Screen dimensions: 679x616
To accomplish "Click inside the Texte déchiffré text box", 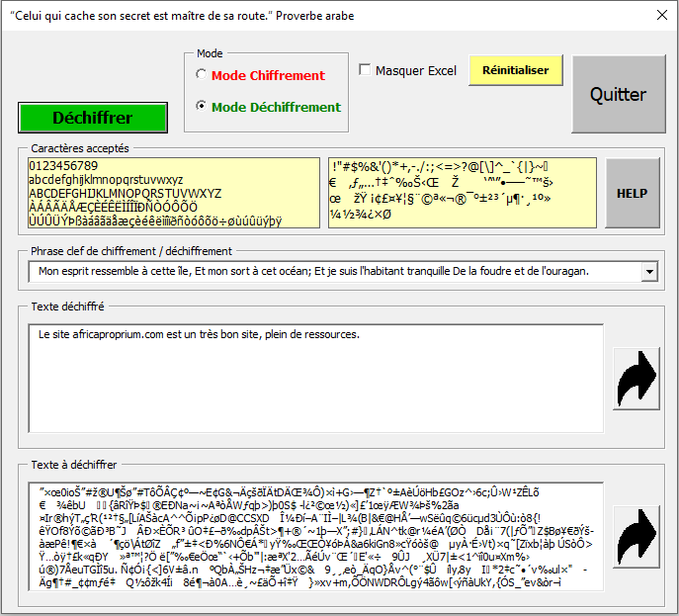I will (316, 376).
